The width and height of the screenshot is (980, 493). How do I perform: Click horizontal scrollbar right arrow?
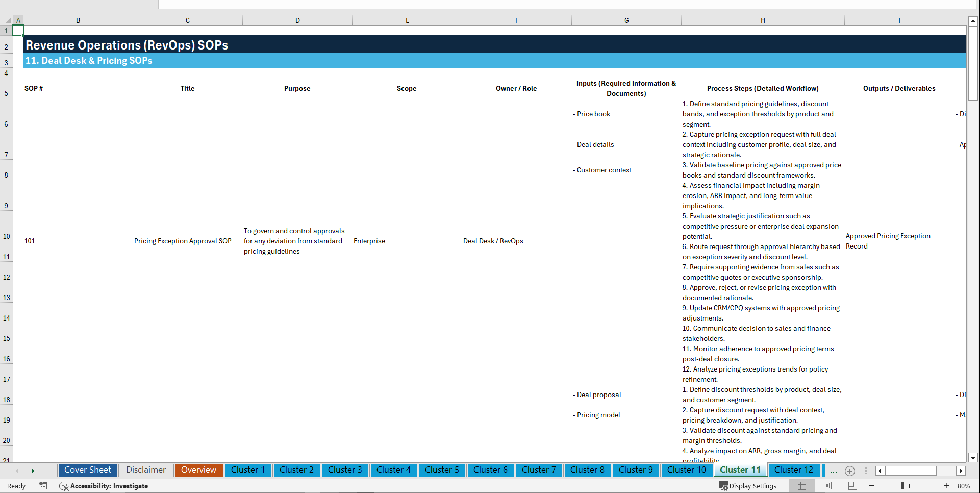pyautogui.click(x=961, y=471)
